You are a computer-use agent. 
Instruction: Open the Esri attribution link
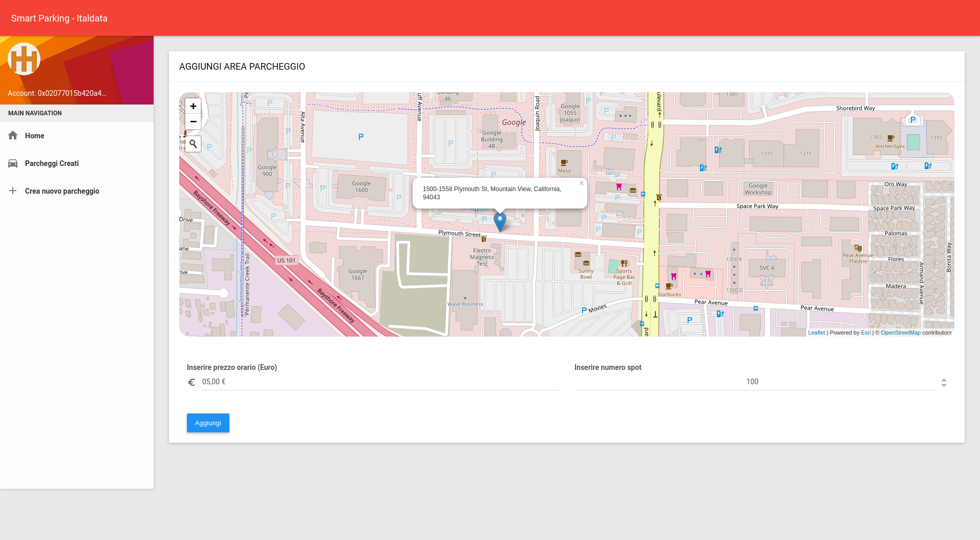(x=866, y=333)
